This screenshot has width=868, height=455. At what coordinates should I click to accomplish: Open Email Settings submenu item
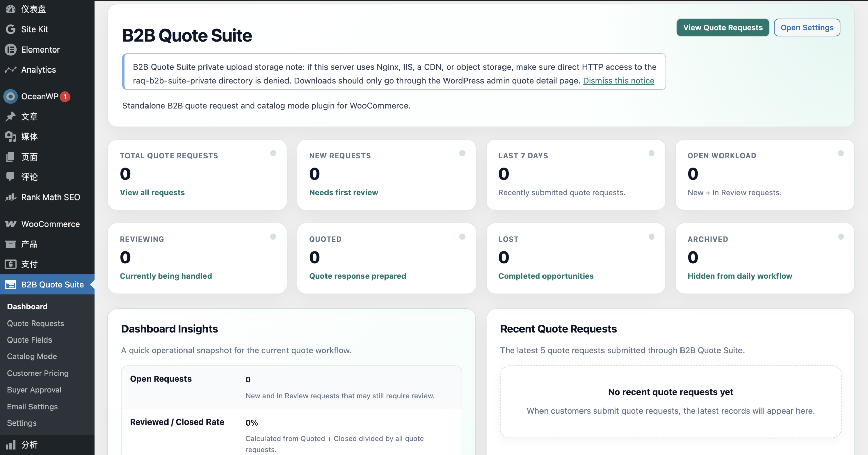[32, 406]
